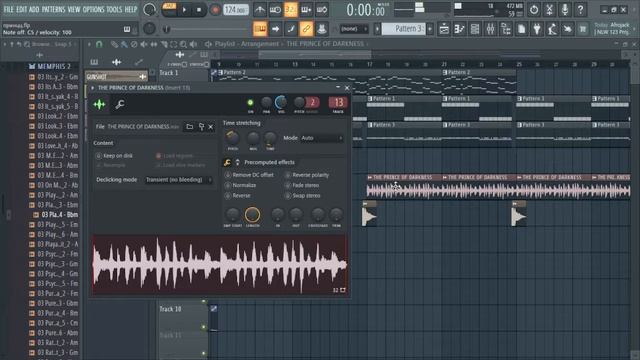Open the FILE menu
640x360 pixels.
(x=9, y=9)
